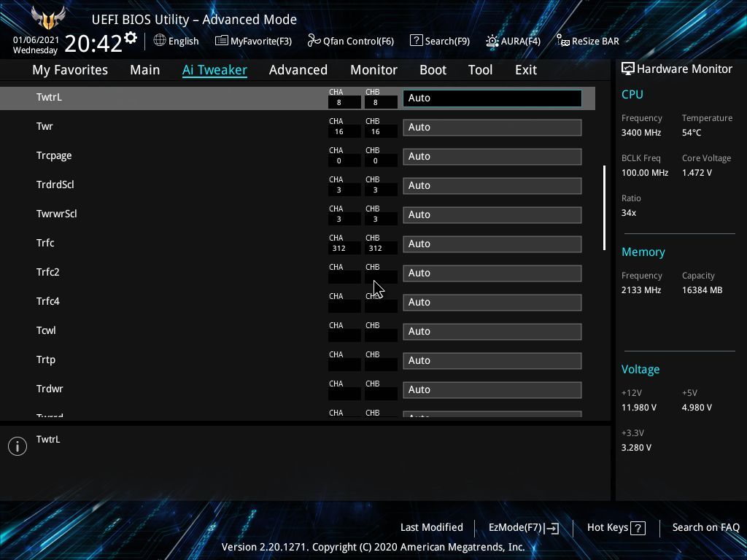Open Trcpage Auto value field
The width and height of the screenshot is (747, 560).
(x=492, y=156)
